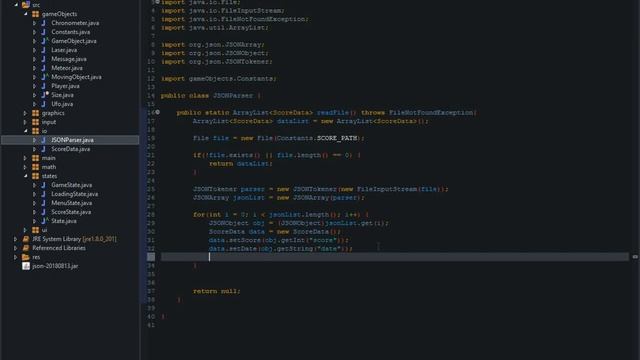Click SCORE_PATH constant in code
640x360 pixels.
(x=337, y=138)
